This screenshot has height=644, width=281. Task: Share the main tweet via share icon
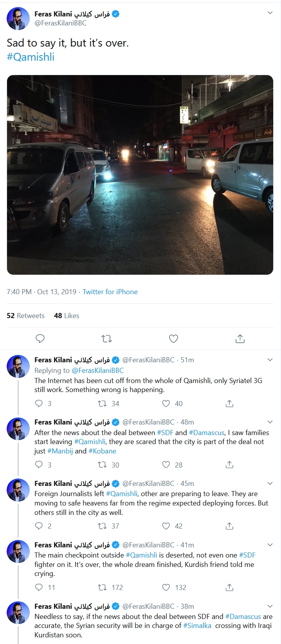click(x=240, y=338)
